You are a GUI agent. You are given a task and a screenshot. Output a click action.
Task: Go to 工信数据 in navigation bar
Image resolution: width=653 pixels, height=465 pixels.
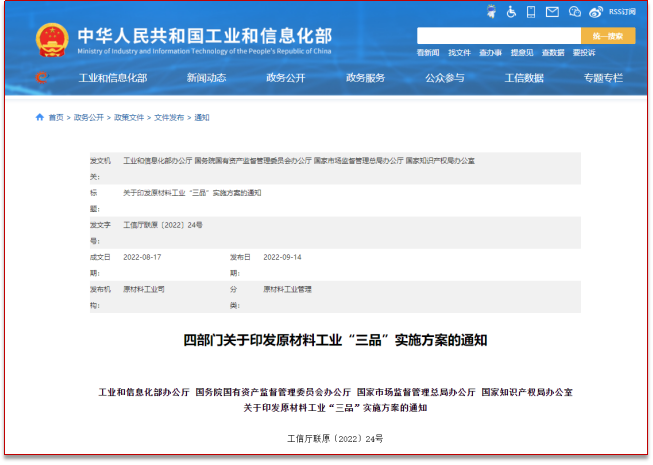(524, 78)
